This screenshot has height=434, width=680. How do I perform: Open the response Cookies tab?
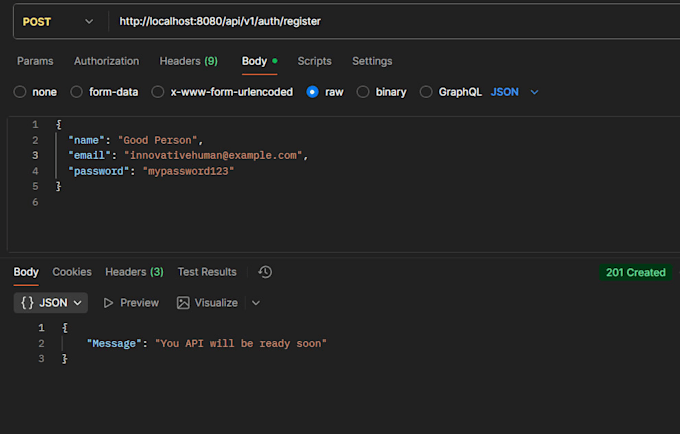[x=72, y=272]
